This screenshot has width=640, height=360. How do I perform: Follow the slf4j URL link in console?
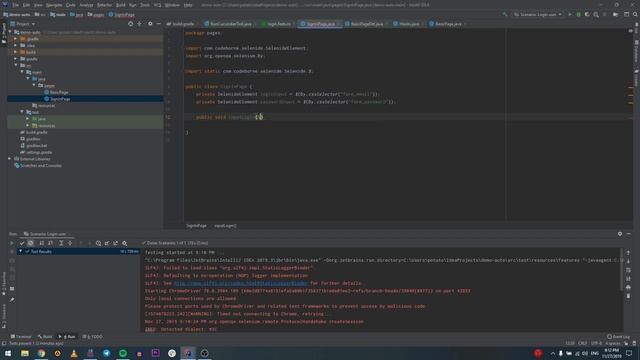[x=241, y=283]
